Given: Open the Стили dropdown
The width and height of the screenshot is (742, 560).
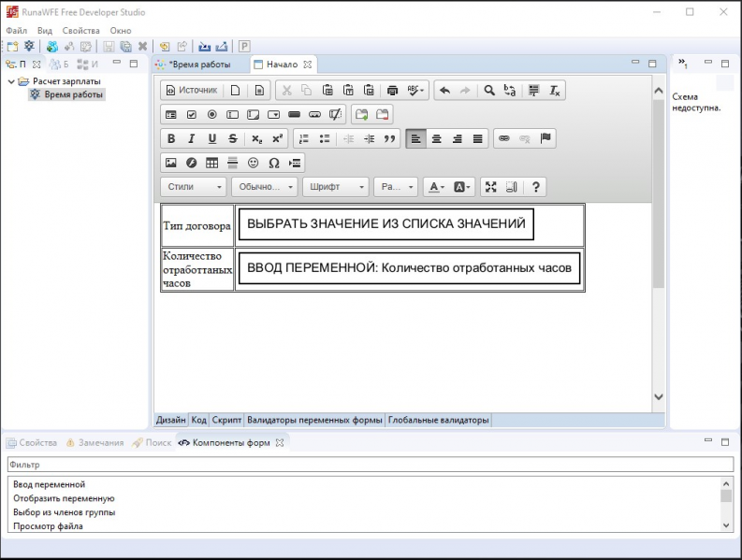Looking at the screenshot, I should pos(194,187).
